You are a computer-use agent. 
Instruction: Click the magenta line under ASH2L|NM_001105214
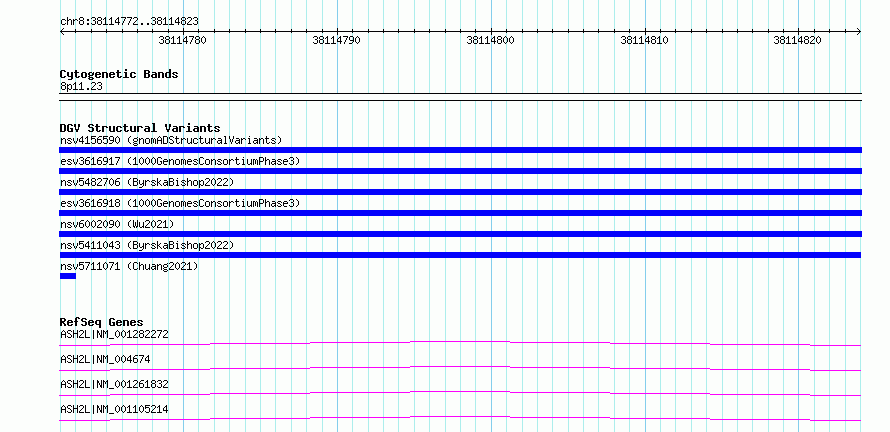pyautogui.click(x=460, y=418)
